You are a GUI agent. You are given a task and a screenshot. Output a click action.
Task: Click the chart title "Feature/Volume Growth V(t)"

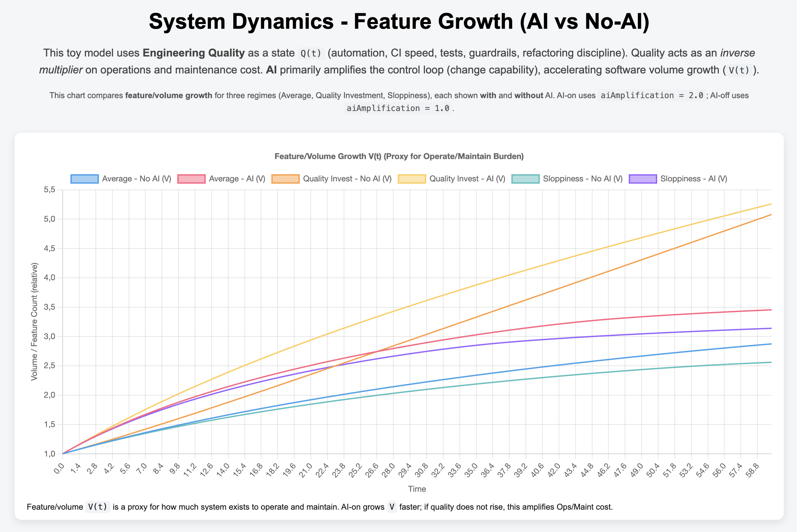[x=399, y=156]
